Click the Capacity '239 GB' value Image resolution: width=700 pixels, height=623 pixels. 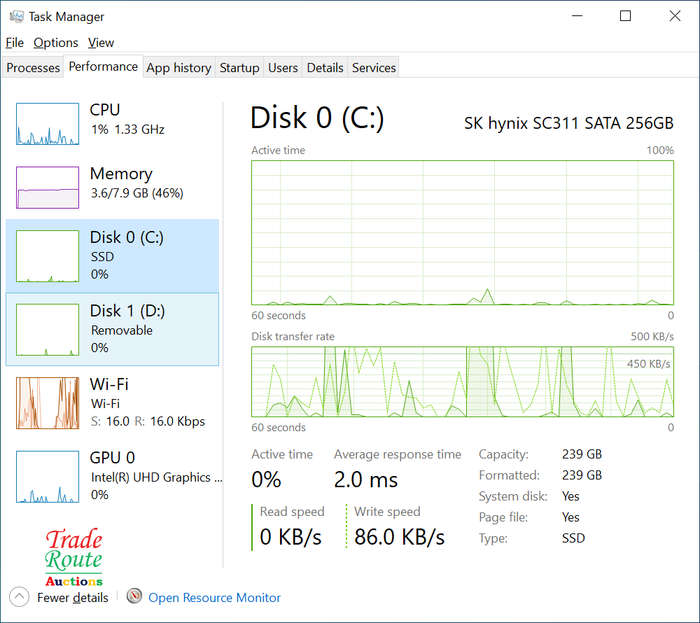point(582,454)
